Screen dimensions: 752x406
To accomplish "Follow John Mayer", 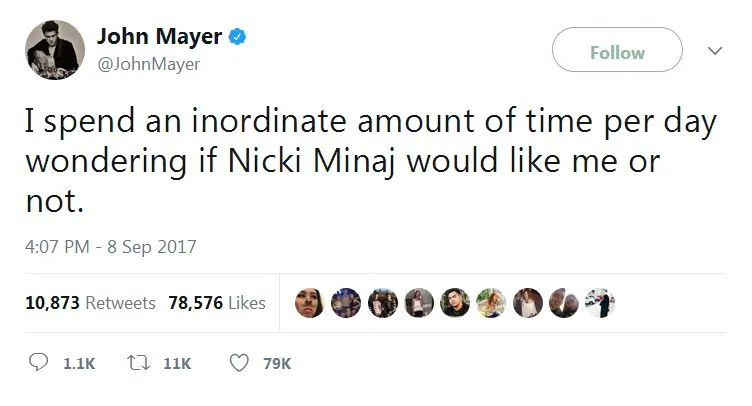I will (x=617, y=49).
